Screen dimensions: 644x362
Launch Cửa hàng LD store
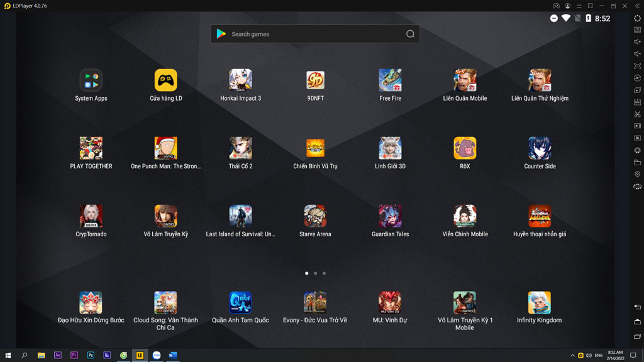[165, 80]
